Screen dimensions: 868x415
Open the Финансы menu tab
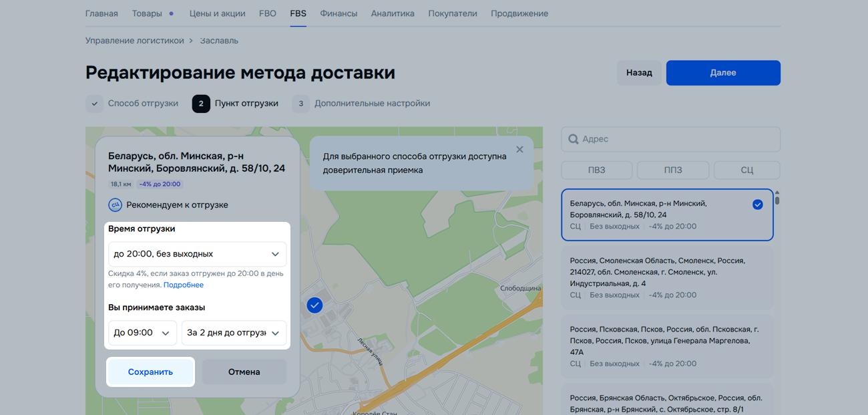tap(339, 13)
